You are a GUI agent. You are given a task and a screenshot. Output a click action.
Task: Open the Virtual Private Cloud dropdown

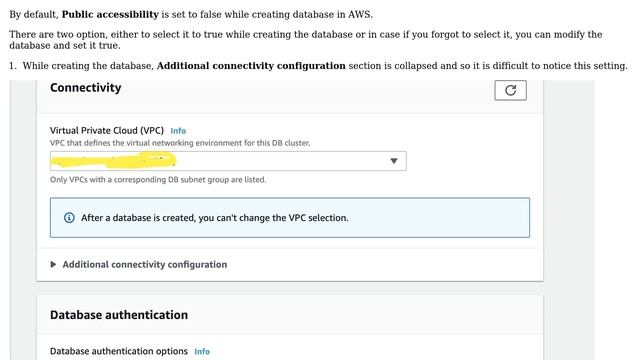228,161
